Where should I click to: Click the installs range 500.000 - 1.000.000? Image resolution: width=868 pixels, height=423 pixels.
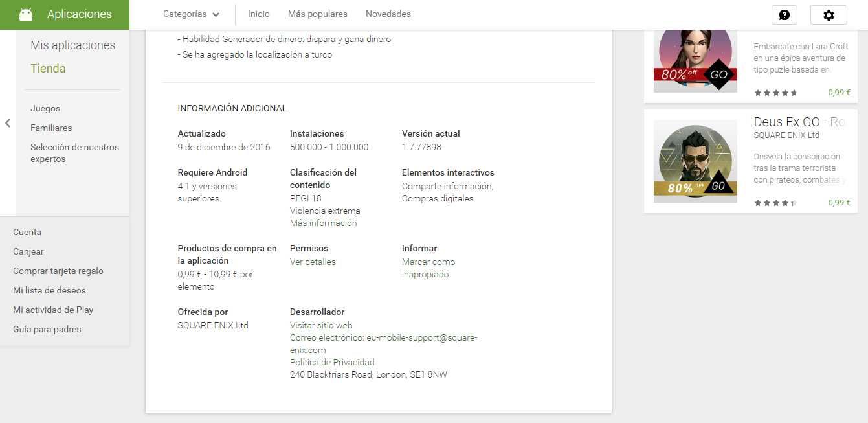coord(329,147)
